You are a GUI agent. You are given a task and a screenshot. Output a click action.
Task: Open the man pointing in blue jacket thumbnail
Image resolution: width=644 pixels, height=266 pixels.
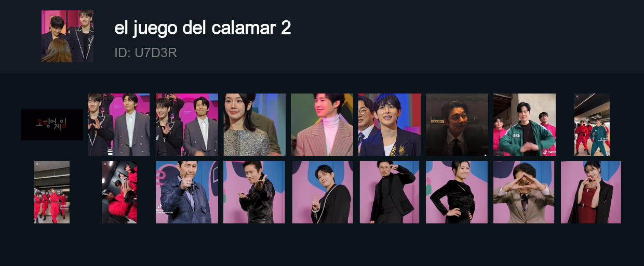pos(187,192)
